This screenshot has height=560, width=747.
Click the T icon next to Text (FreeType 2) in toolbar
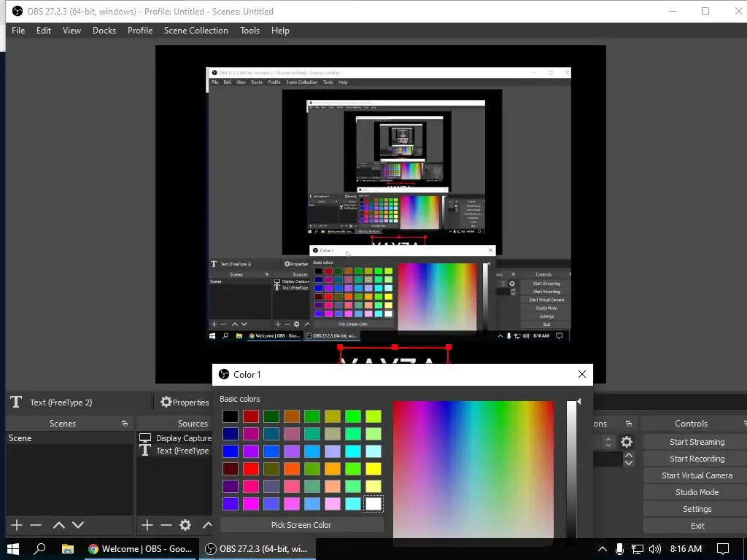pyautogui.click(x=16, y=402)
